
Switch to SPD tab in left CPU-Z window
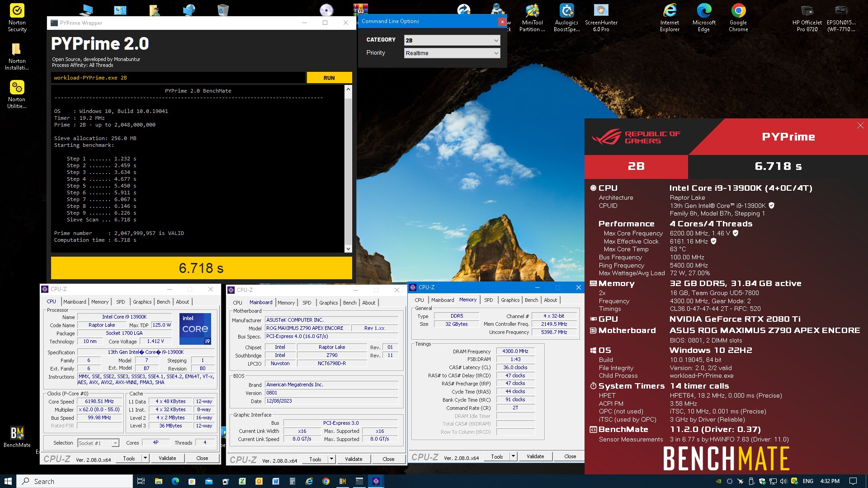120,302
